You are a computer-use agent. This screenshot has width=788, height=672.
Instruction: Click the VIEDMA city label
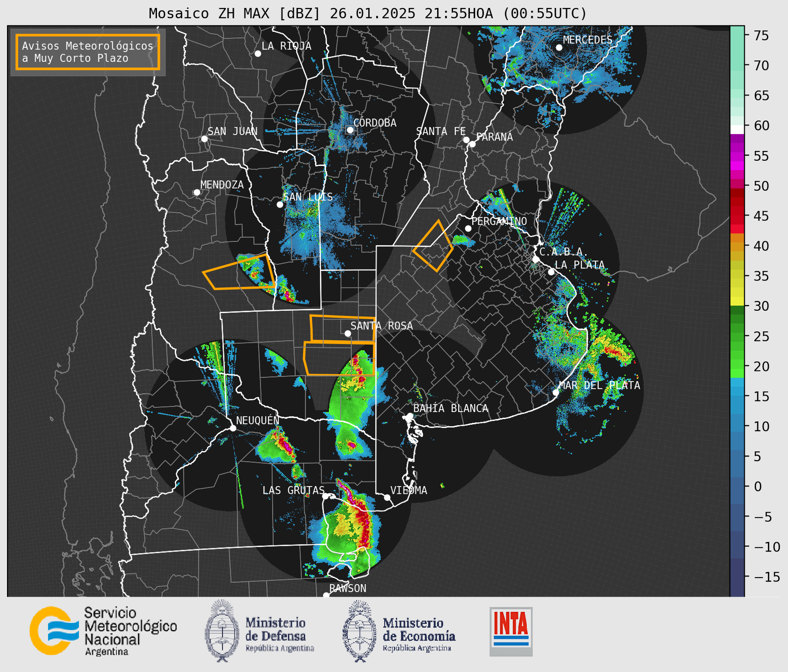click(x=409, y=490)
